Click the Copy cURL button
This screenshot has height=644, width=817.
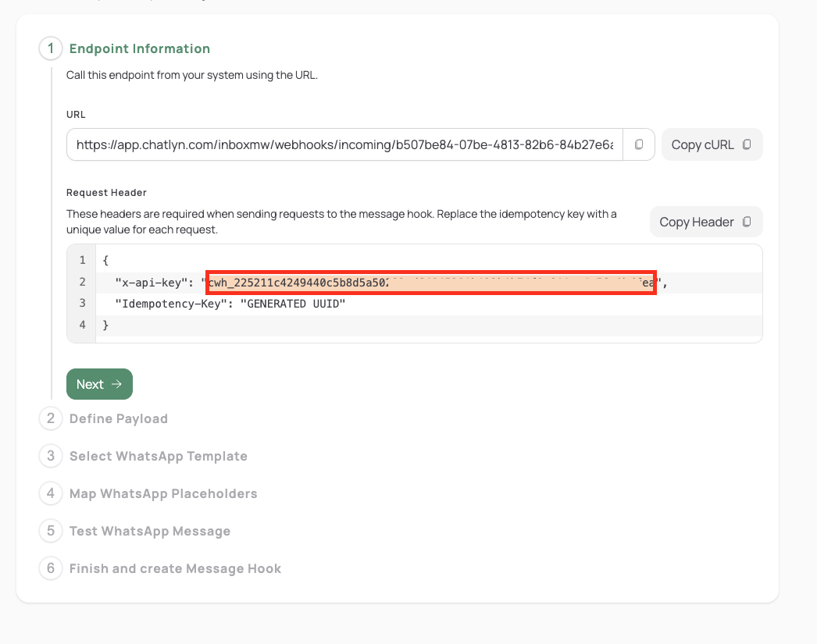click(x=712, y=144)
